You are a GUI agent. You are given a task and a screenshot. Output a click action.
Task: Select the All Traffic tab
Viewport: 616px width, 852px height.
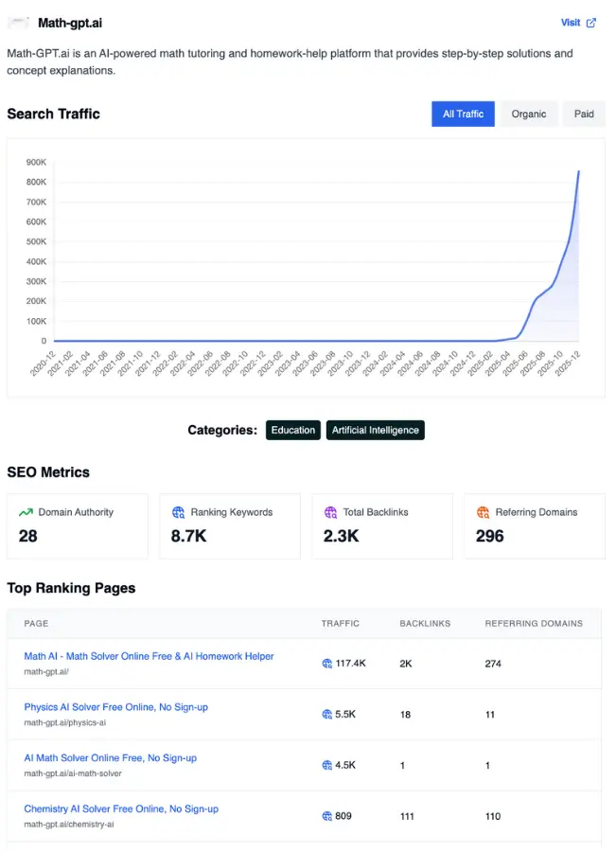(x=463, y=114)
